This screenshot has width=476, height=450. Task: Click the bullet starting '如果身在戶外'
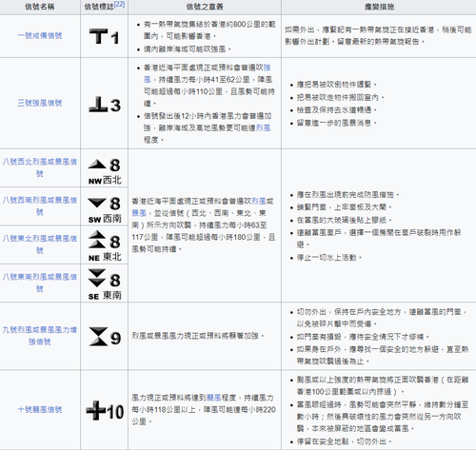(x=383, y=355)
